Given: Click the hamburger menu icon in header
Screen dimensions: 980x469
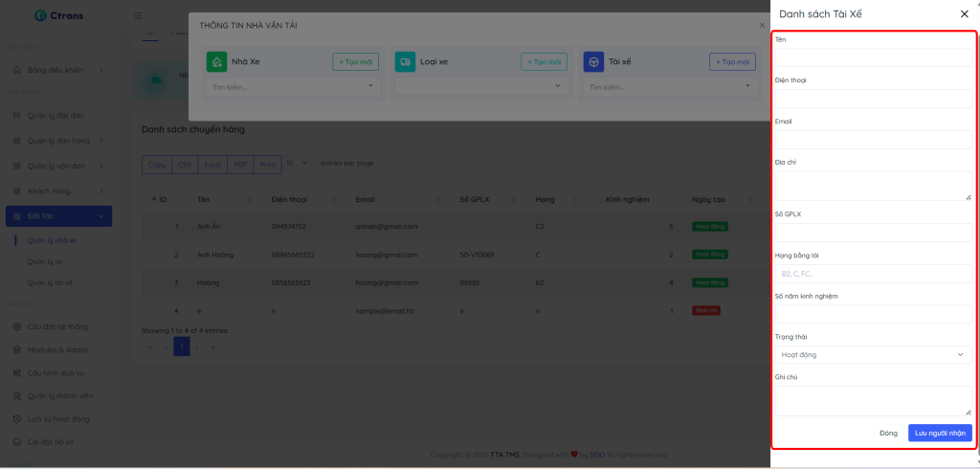Looking at the screenshot, I should point(138,15).
